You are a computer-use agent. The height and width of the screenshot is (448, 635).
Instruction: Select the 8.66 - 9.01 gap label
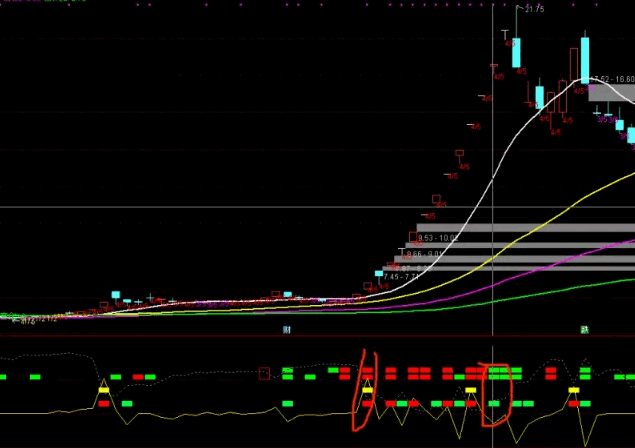[425, 254]
